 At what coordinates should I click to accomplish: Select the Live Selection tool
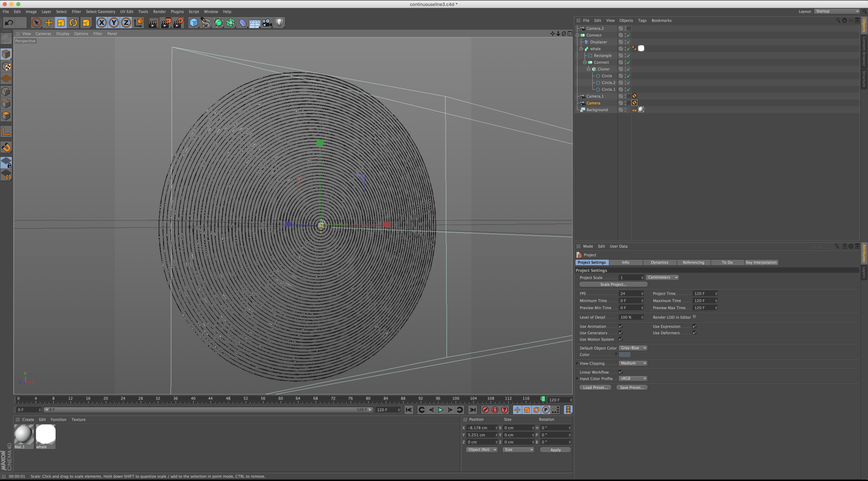[36, 23]
